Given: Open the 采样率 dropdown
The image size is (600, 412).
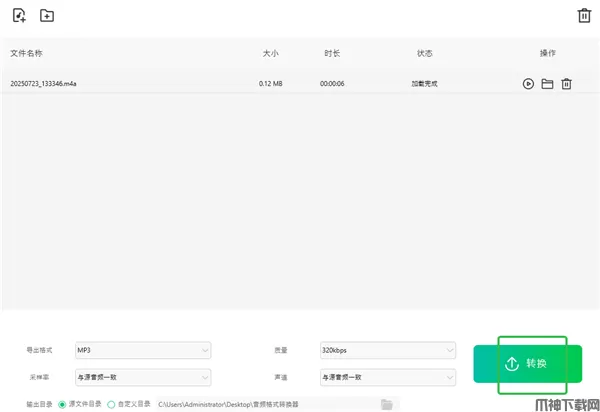Looking at the screenshot, I should (143, 377).
